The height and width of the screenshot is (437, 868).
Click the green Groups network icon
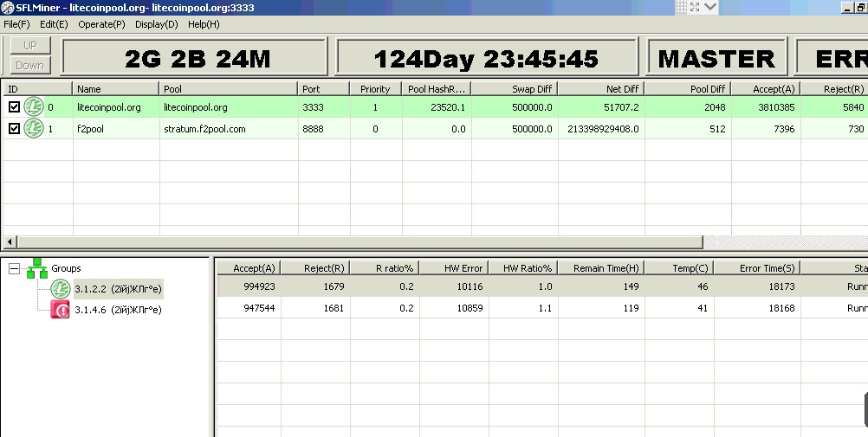coord(36,268)
